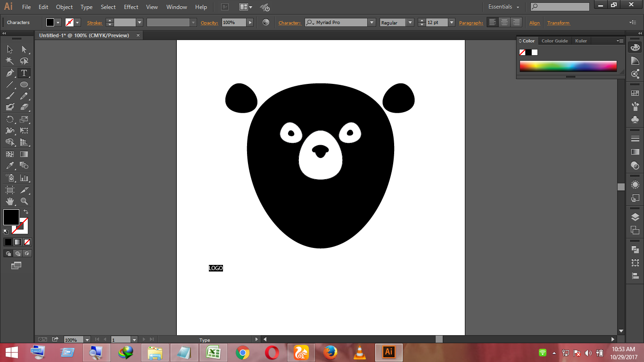Align paragraph text center
This screenshot has width=644, height=362.
pyautogui.click(x=504, y=22)
